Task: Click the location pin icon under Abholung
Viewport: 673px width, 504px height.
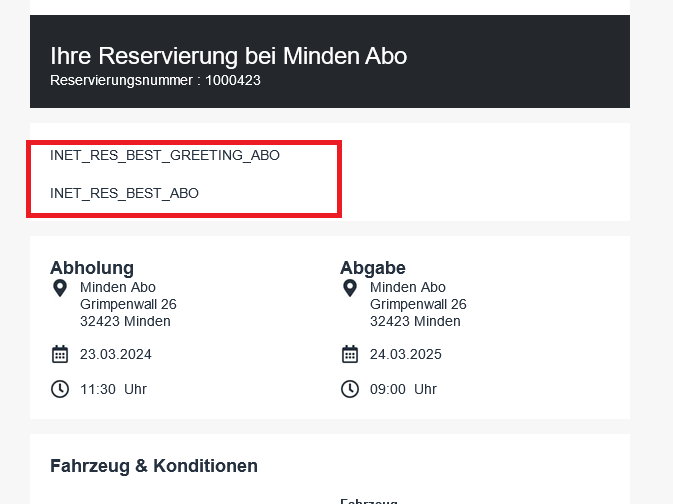Action: pos(59,288)
